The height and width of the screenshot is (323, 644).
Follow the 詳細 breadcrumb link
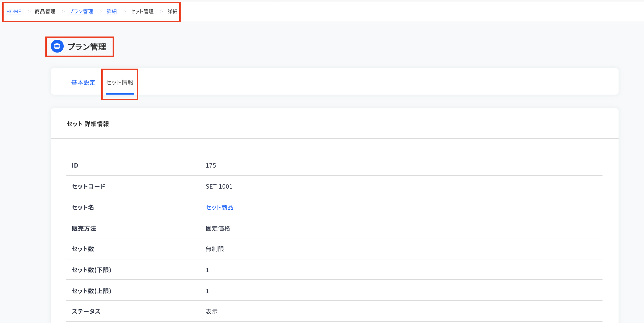(112, 11)
